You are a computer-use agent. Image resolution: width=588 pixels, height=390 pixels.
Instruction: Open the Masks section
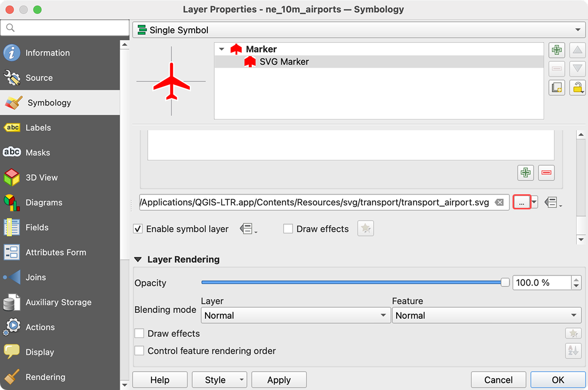click(60, 152)
